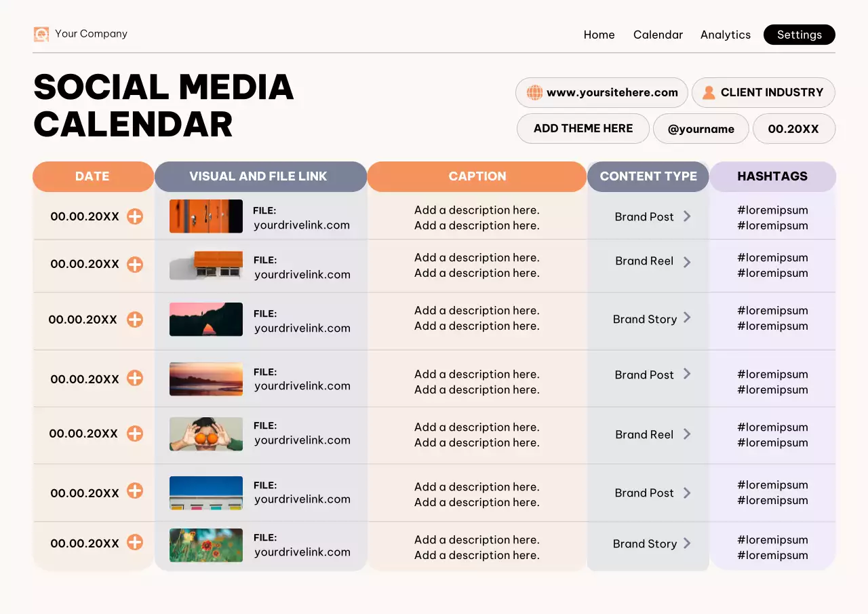Open yourdrivelink.com in the first row
Screen dimensions: 868x614
pyautogui.click(x=302, y=225)
